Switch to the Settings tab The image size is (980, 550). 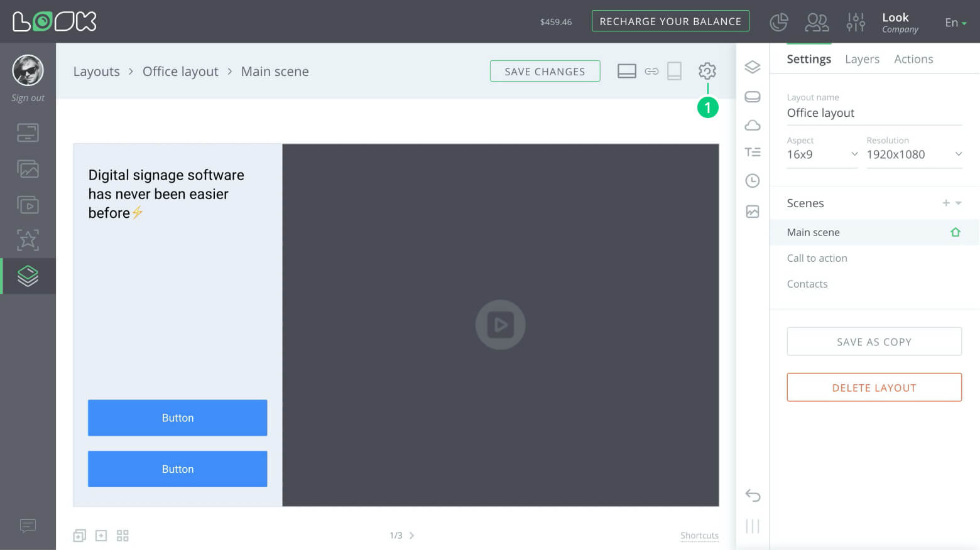808,59
